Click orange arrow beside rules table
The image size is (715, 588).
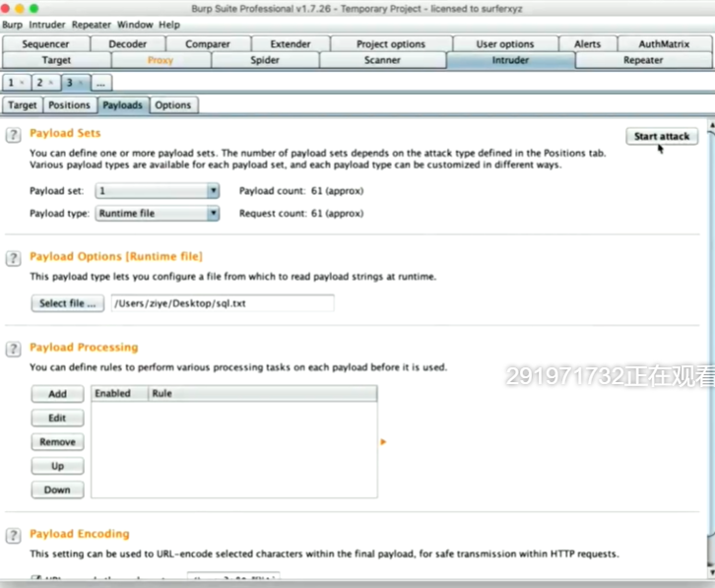click(383, 441)
